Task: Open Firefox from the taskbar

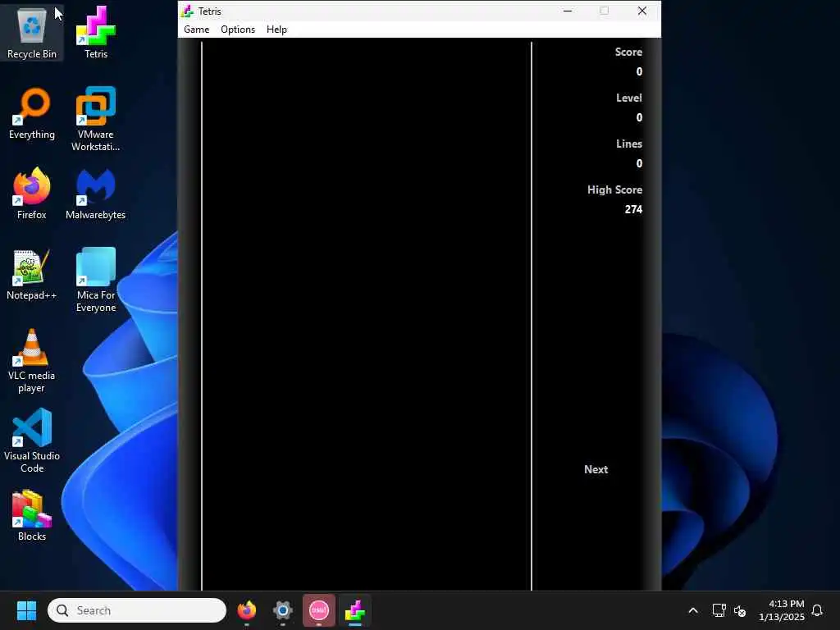Action: coord(247,610)
